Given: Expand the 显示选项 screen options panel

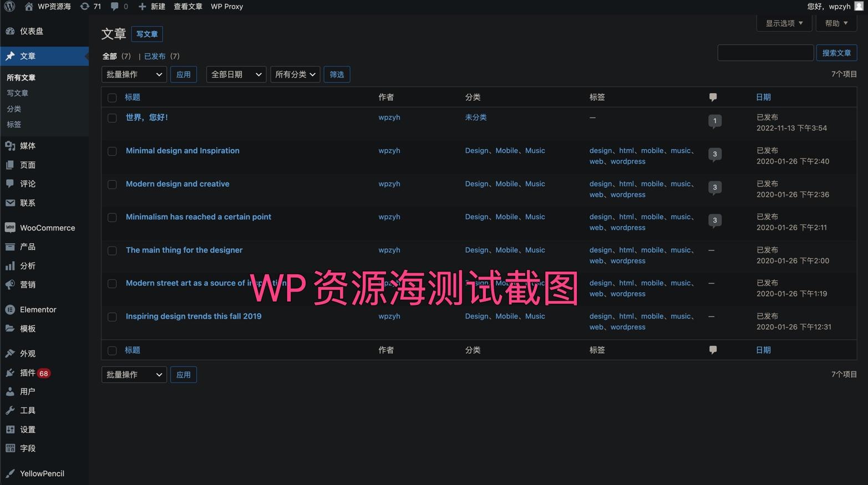Looking at the screenshot, I should (784, 23).
